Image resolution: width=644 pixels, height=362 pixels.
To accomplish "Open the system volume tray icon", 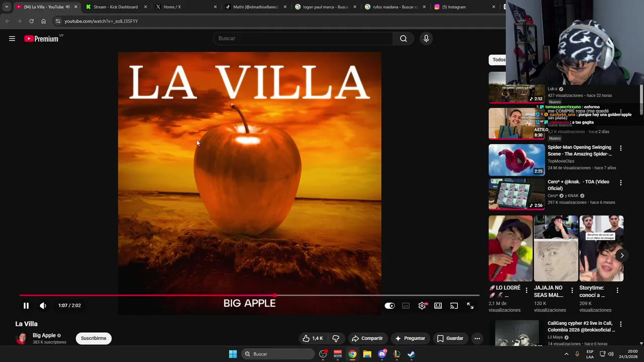I will 611,354.
